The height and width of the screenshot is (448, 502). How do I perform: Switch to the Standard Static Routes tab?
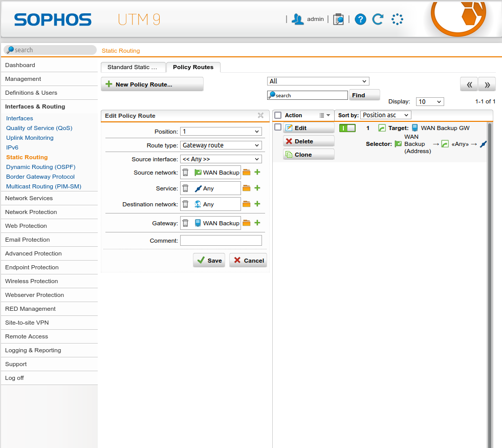(x=133, y=67)
